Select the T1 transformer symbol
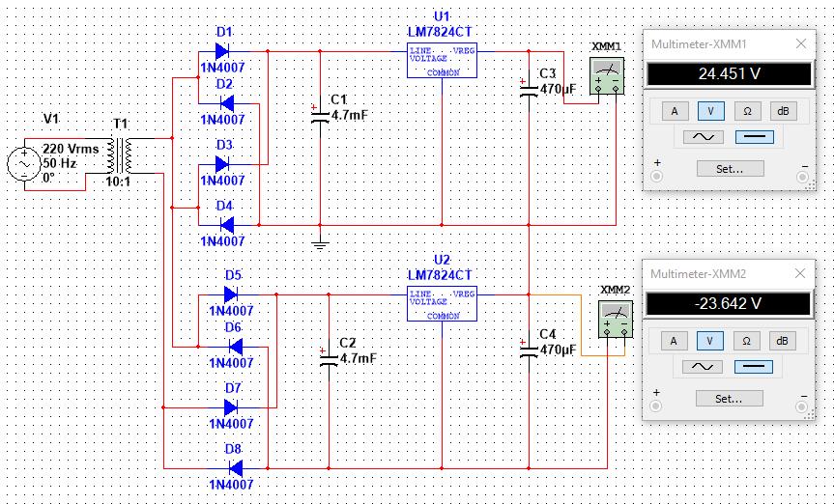Image resolution: width=834 pixels, height=504 pixels. (121, 154)
